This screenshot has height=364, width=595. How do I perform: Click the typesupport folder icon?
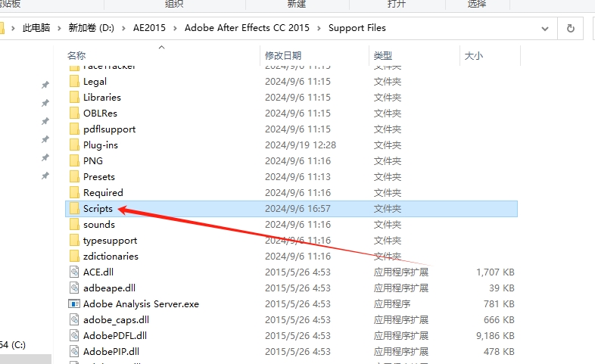(74, 241)
